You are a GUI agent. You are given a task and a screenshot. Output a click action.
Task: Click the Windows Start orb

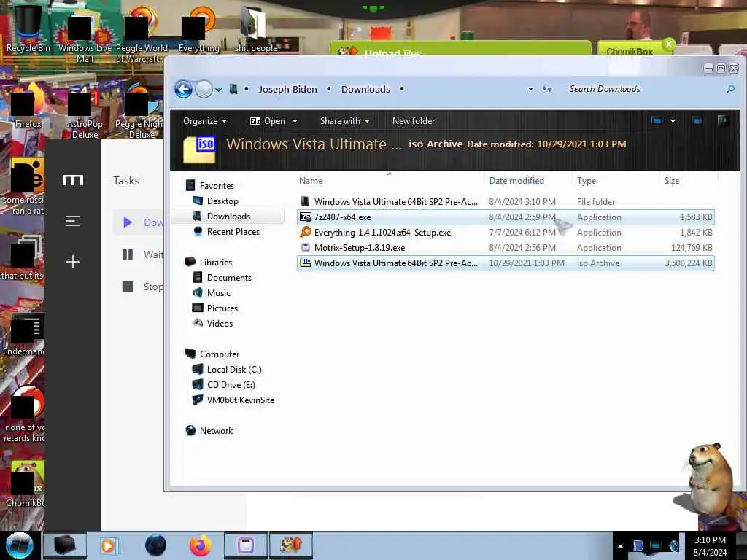click(x=19, y=545)
